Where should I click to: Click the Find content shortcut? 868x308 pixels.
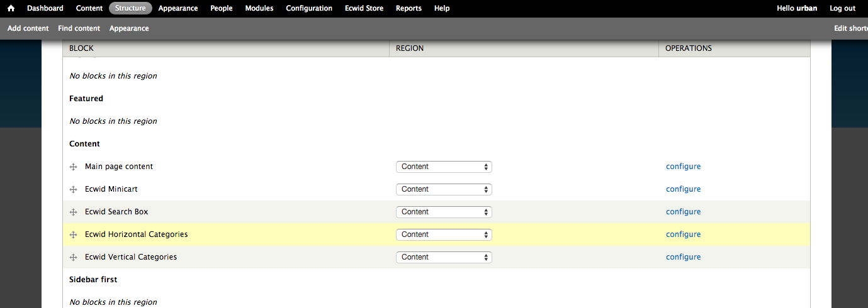pyautogui.click(x=79, y=28)
